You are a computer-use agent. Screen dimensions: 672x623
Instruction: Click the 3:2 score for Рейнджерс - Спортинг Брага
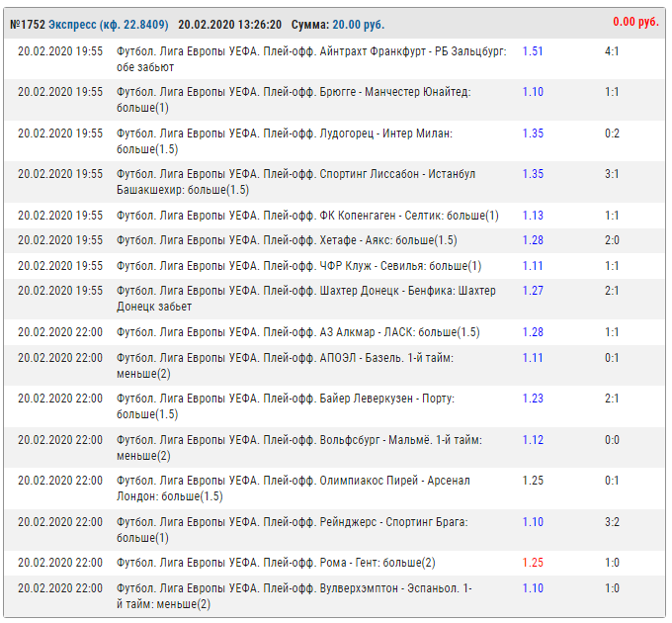pyautogui.click(x=612, y=522)
